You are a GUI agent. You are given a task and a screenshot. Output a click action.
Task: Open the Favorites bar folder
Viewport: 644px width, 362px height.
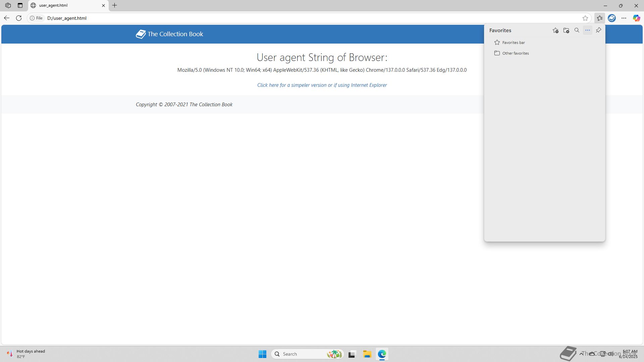tap(513, 43)
